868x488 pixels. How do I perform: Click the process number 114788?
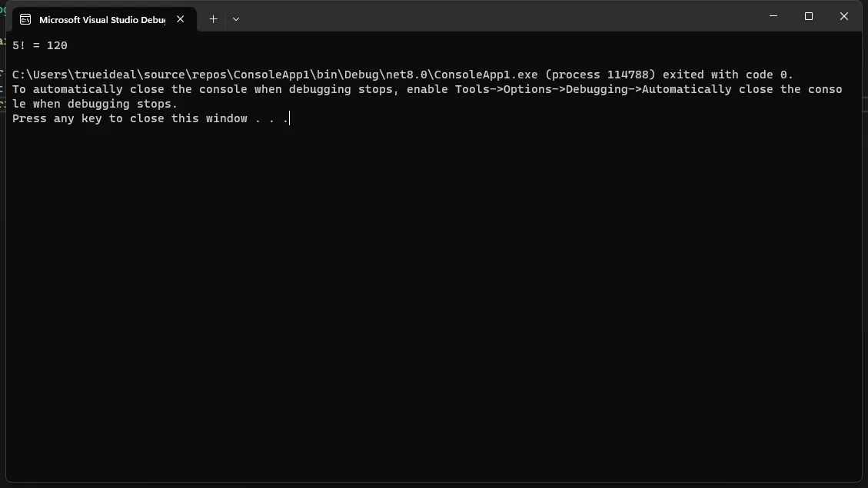(x=631, y=75)
